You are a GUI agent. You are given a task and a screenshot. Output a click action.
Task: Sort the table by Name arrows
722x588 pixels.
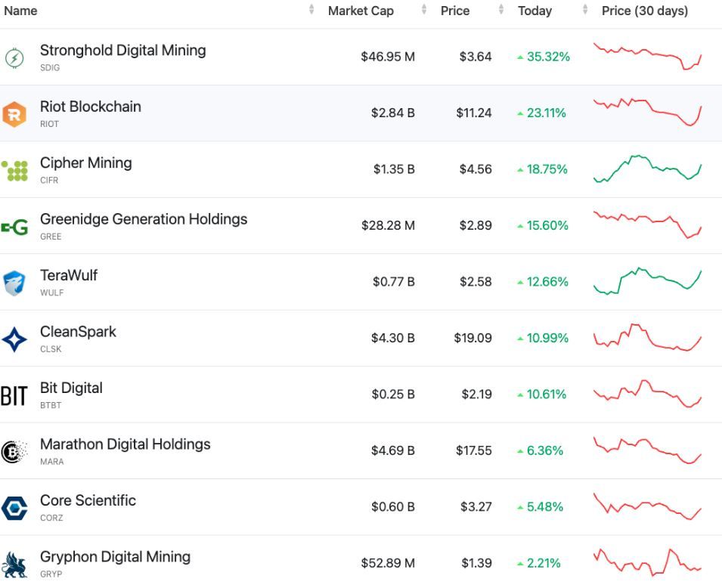[311, 9]
